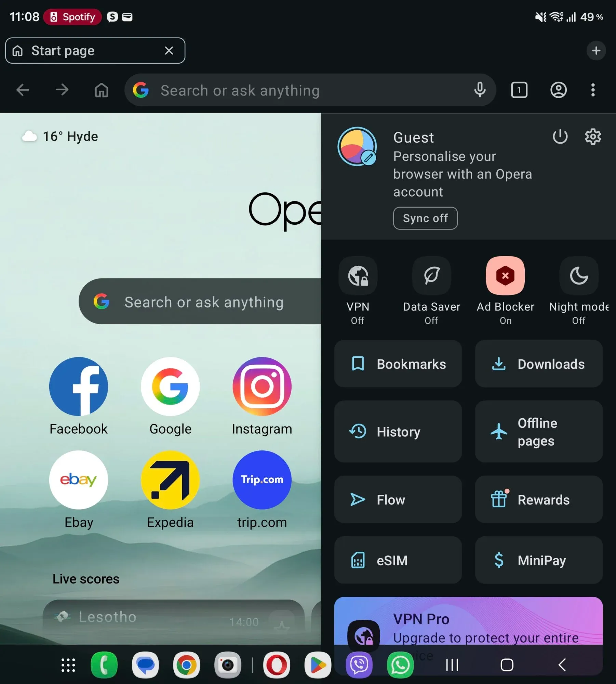The height and width of the screenshot is (684, 616).
Task: Tap the voice search microphone
Action: (480, 90)
